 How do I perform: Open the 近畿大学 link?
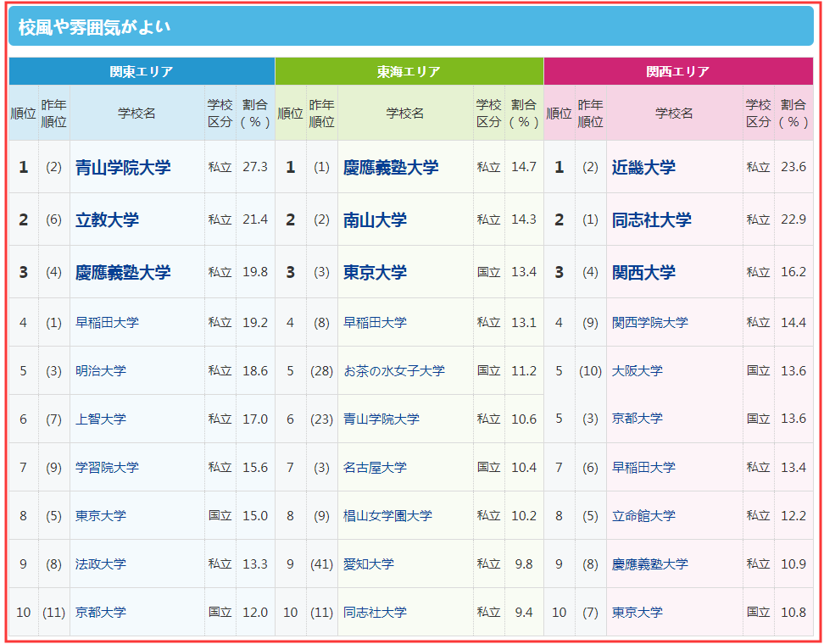[x=643, y=167]
